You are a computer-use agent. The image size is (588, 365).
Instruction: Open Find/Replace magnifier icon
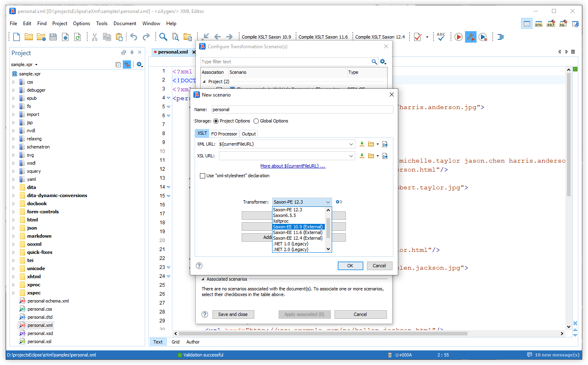[163, 37]
